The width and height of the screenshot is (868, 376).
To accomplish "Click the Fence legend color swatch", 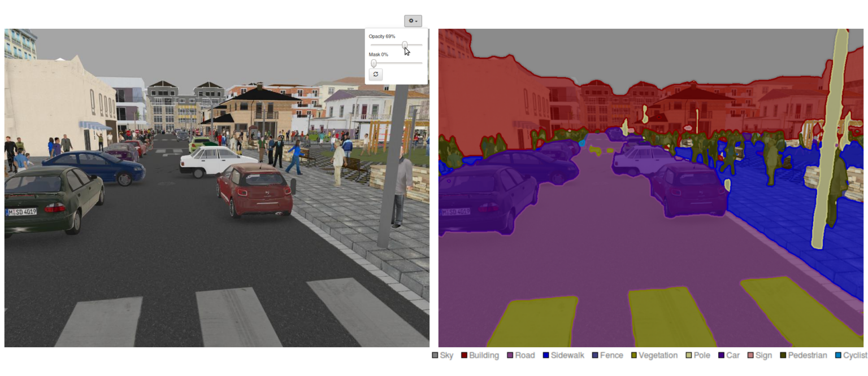I will [x=596, y=356].
